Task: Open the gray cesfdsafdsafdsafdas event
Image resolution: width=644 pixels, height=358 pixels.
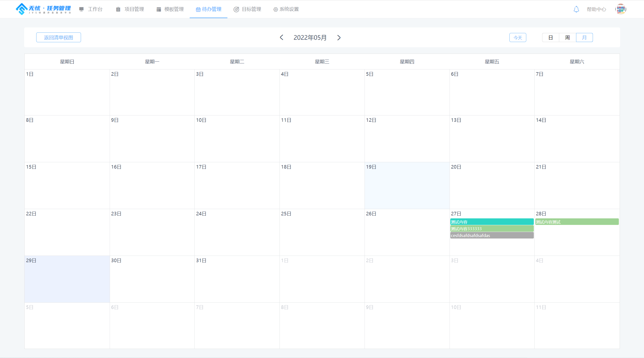Action: 492,235
